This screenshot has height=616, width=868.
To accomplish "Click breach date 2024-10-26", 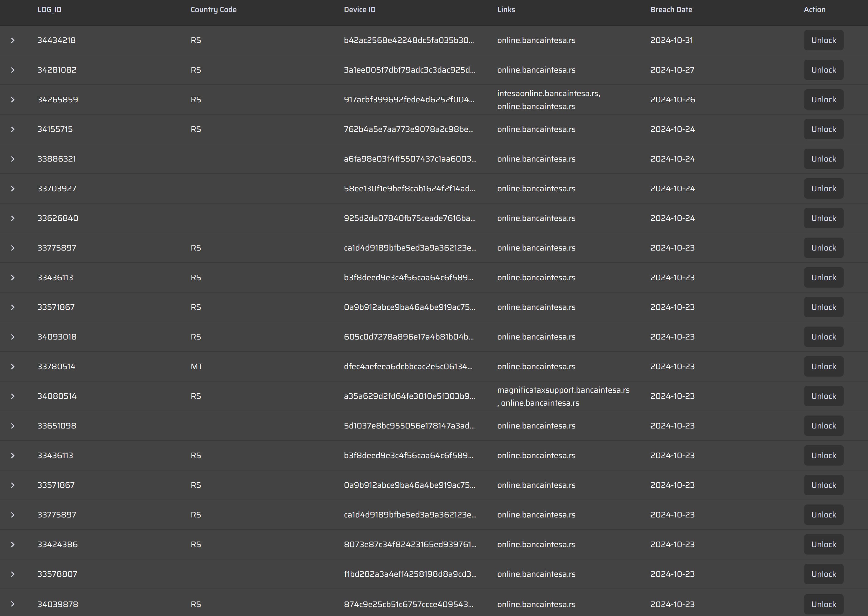I will pos(673,99).
